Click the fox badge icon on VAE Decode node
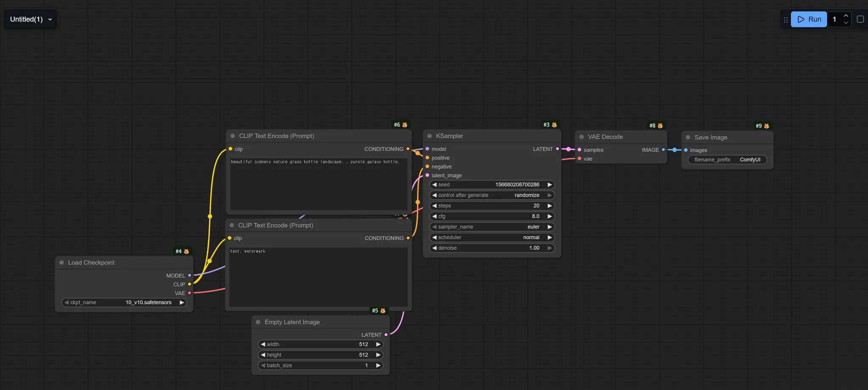Viewport: 868px width, 390px height. 660,125
